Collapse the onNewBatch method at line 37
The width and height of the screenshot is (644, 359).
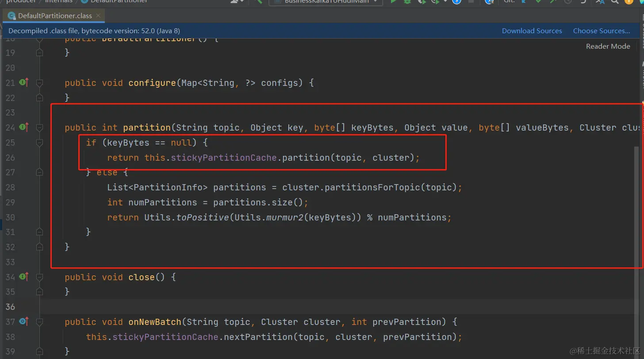(39, 322)
